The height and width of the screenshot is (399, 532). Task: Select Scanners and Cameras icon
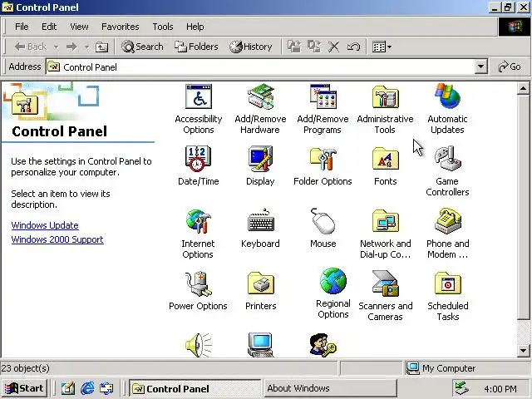385,283
